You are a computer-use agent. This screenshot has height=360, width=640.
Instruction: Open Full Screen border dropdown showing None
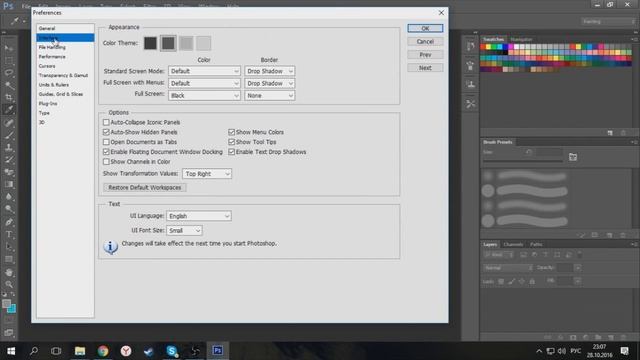[269, 96]
